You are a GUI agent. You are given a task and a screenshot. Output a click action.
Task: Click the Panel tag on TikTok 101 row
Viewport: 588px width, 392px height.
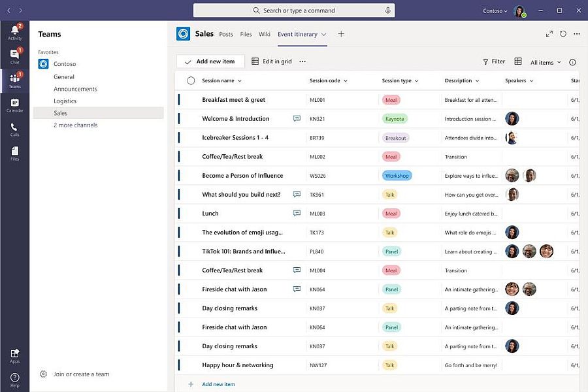pos(391,252)
